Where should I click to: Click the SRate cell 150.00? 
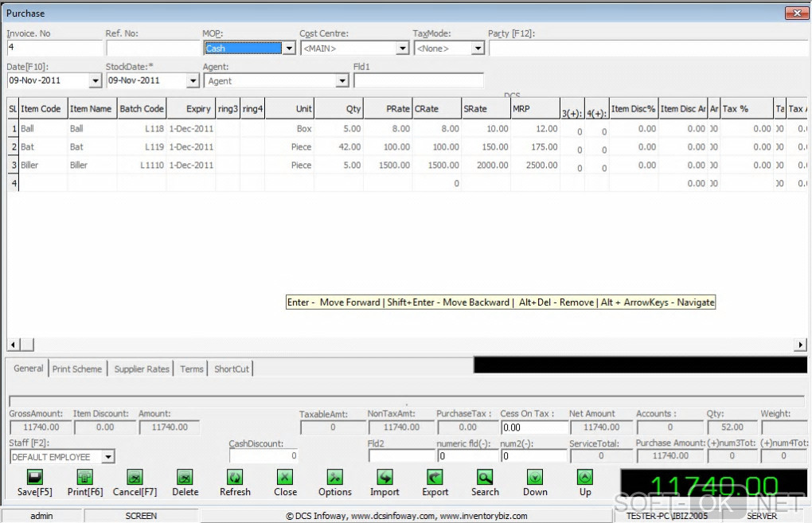click(486, 146)
